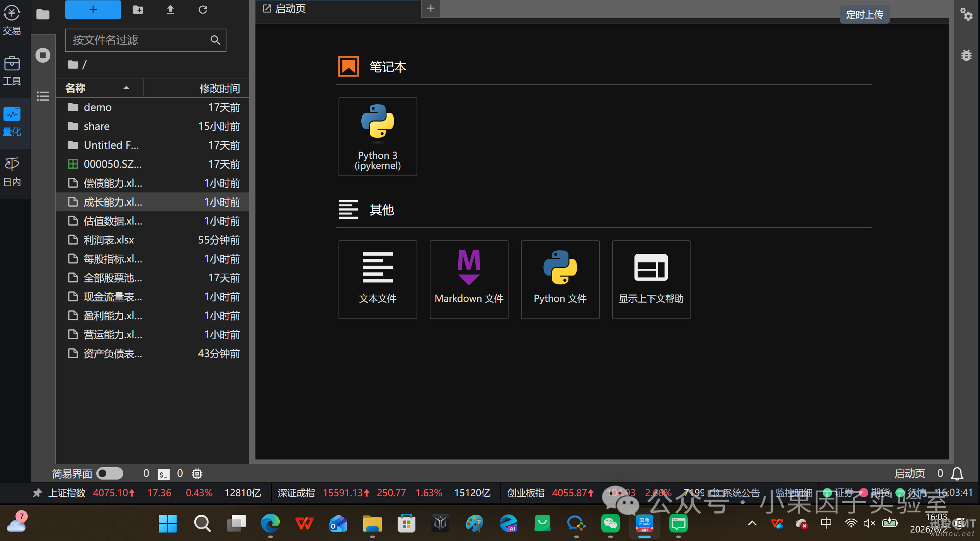
Task: Open File Explorer from the taskbar
Action: (x=372, y=524)
